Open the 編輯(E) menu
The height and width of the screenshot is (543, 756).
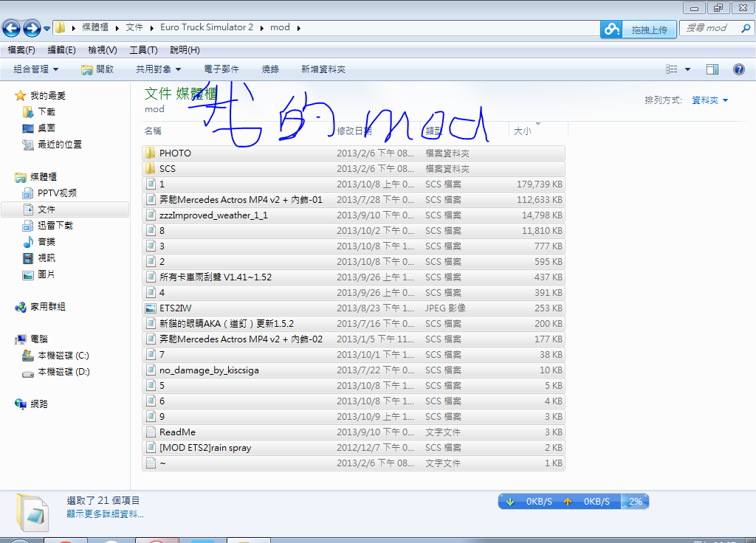click(x=61, y=50)
